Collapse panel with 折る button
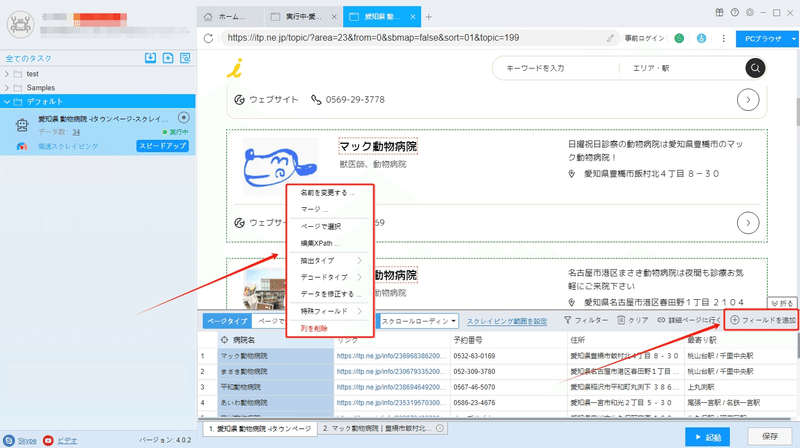Screen dimensions: 800x448 click(x=782, y=303)
